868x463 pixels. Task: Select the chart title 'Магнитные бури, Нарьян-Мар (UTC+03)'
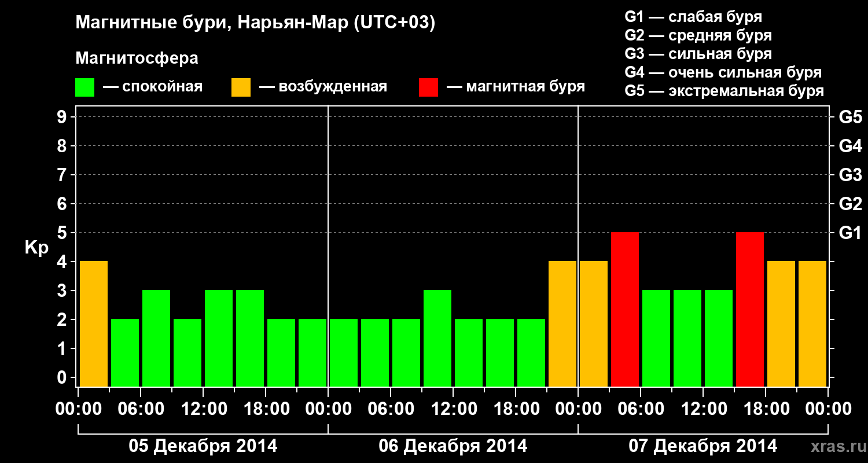255,23
